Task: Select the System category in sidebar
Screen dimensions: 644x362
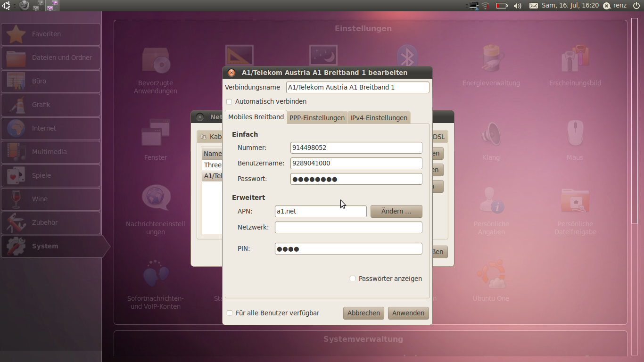Action: click(55, 247)
